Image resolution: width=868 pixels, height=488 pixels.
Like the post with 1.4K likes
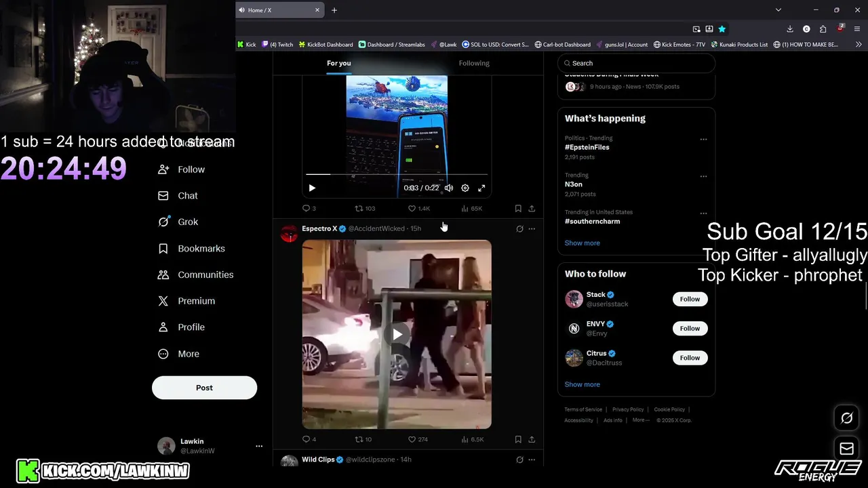[419, 208]
